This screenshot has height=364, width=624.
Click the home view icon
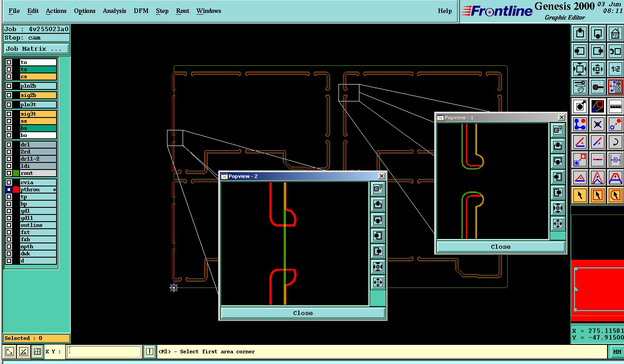click(615, 33)
